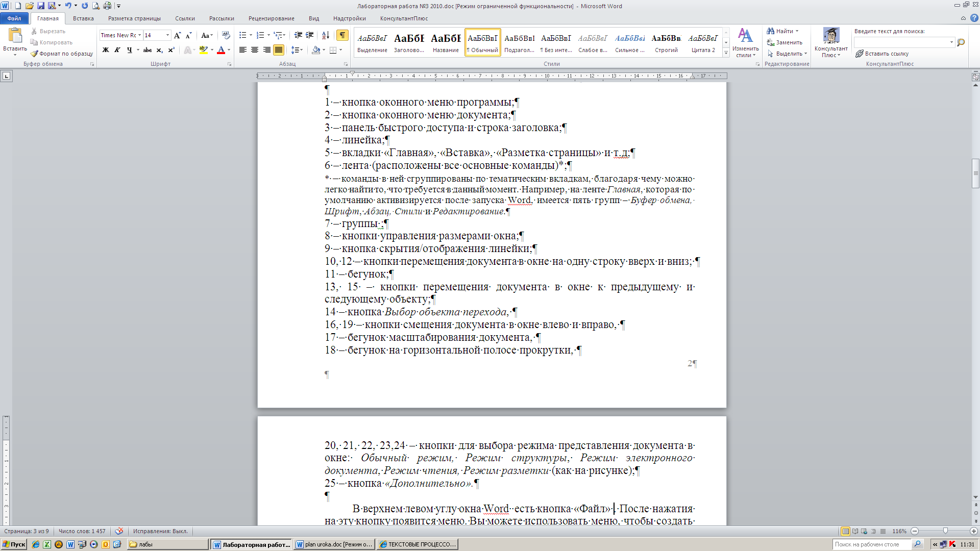This screenshot has width=980, height=551.
Task: Click the spell check icon in status bar
Action: [x=119, y=531]
